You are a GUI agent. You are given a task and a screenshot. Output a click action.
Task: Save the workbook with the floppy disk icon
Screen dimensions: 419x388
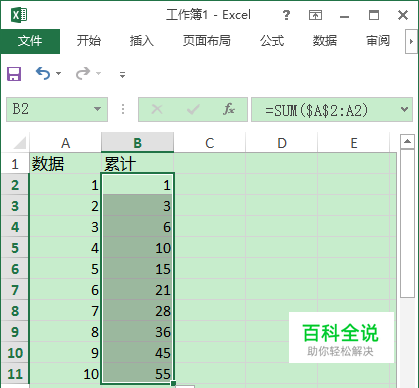tap(14, 74)
